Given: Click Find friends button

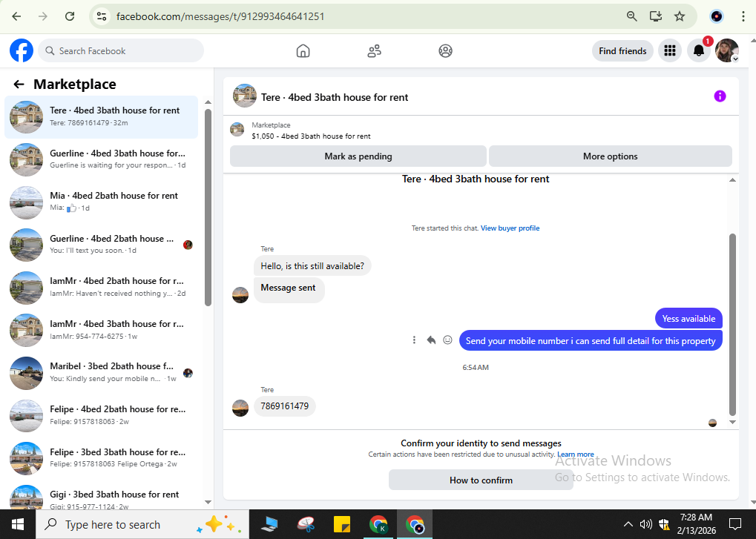Looking at the screenshot, I should click(x=622, y=50).
